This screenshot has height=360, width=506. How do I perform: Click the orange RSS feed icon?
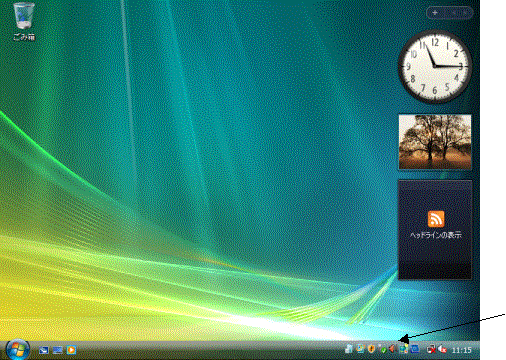[436, 219]
